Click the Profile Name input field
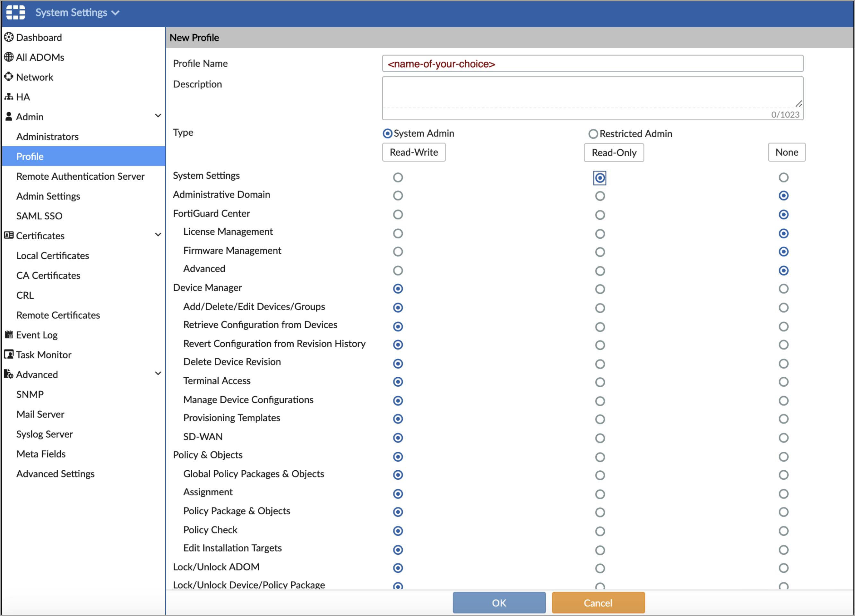Viewport: 855px width, 616px height. point(592,64)
